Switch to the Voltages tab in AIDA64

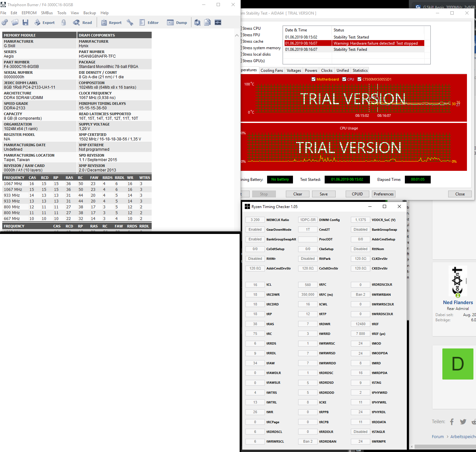click(x=294, y=71)
